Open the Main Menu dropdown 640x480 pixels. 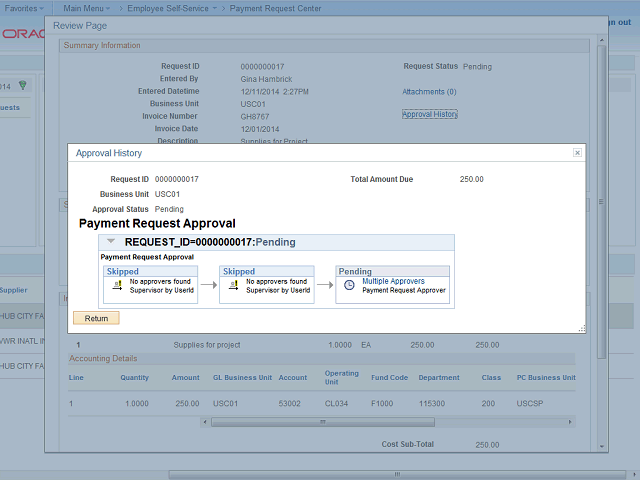pyautogui.click(x=87, y=7)
